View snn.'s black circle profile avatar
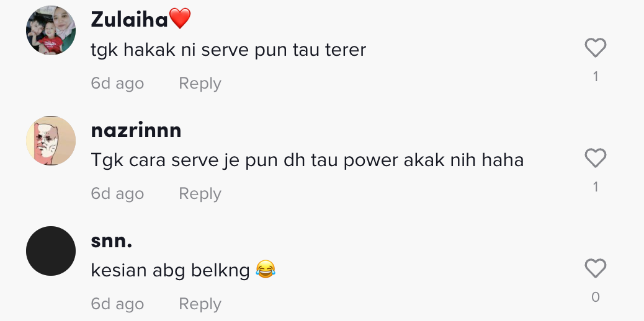Viewport: 644px width, 321px height. pyautogui.click(x=51, y=251)
